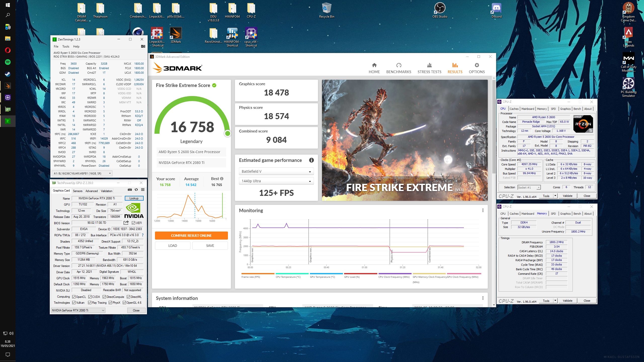
Task: Click GPU-Z refresh icon
Action: 136,190
